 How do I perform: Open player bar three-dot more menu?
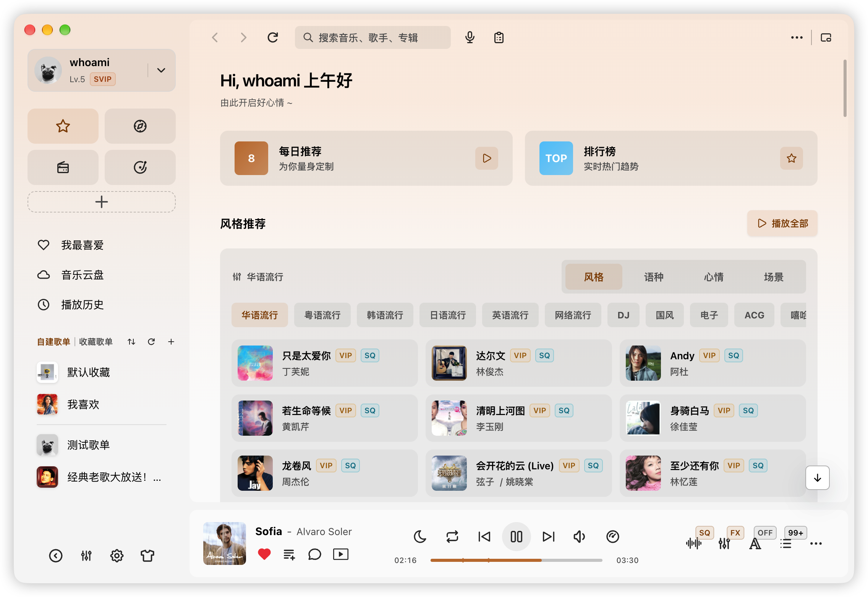[816, 543]
